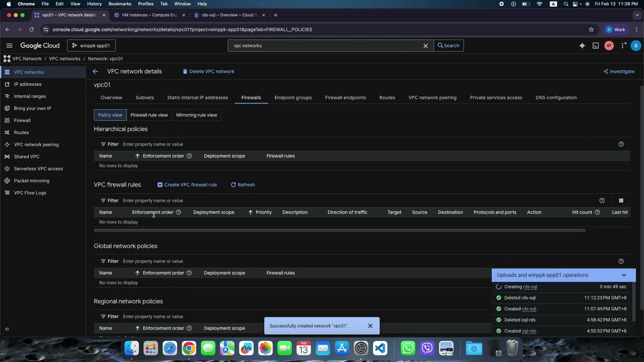This screenshot has width=644, height=362.
Task: Open WhatsApp from the Dock
Action: [408, 348]
